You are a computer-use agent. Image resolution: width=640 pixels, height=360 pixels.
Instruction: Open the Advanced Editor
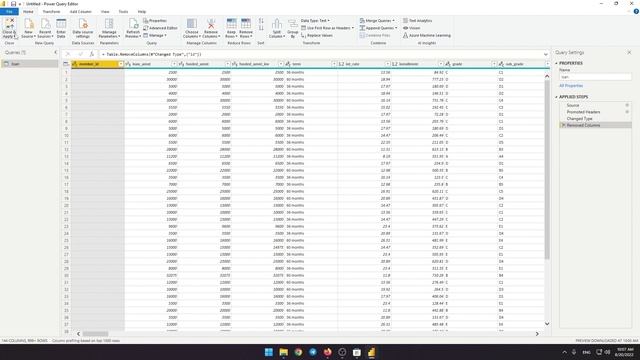[x=160, y=28]
